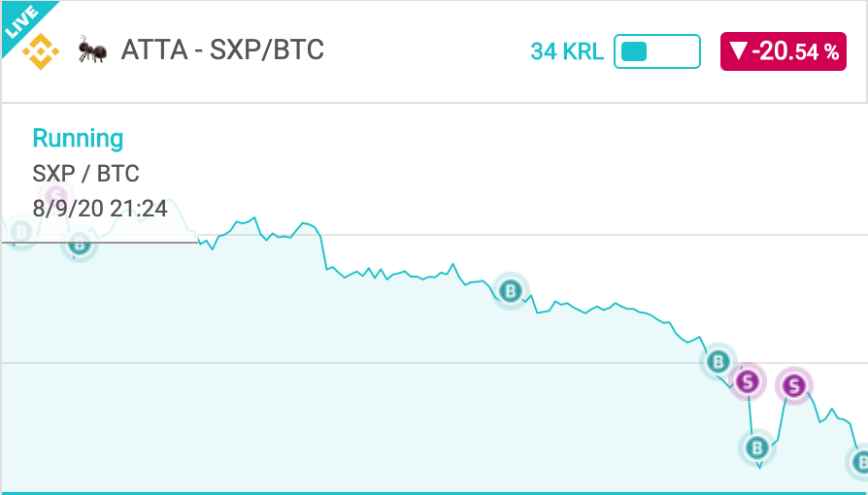Image resolution: width=868 pixels, height=495 pixels.
Task: Click the 34 KRL label
Action: tap(567, 52)
